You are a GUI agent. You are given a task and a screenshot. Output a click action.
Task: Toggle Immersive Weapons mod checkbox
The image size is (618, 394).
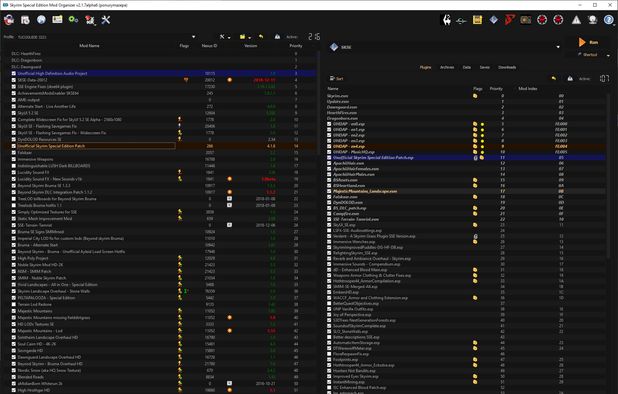pyautogui.click(x=14, y=159)
